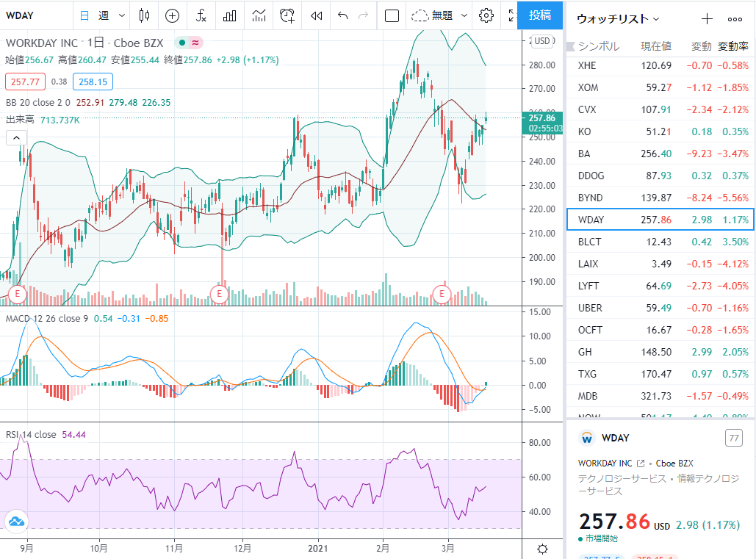The width and height of the screenshot is (756, 559).
Task: Select CVX in the watchlist
Action: tap(660, 109)
